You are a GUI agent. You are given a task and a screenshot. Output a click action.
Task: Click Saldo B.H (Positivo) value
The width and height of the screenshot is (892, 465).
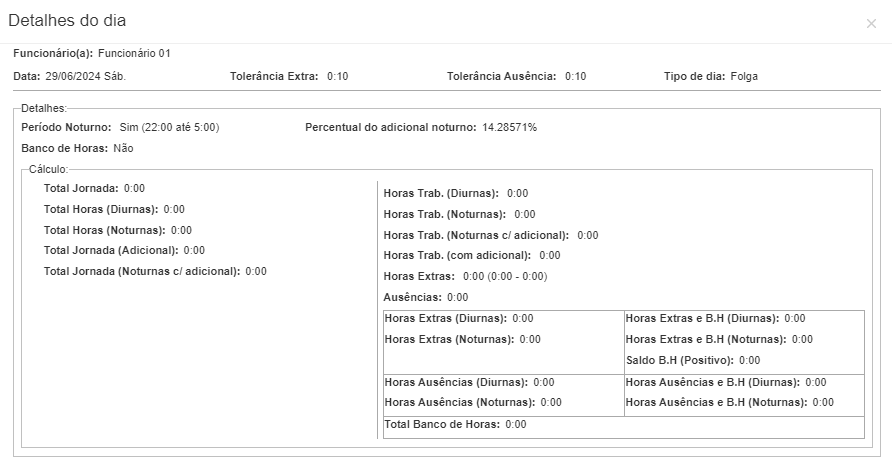pyautogui.click(x=749, y=360)
